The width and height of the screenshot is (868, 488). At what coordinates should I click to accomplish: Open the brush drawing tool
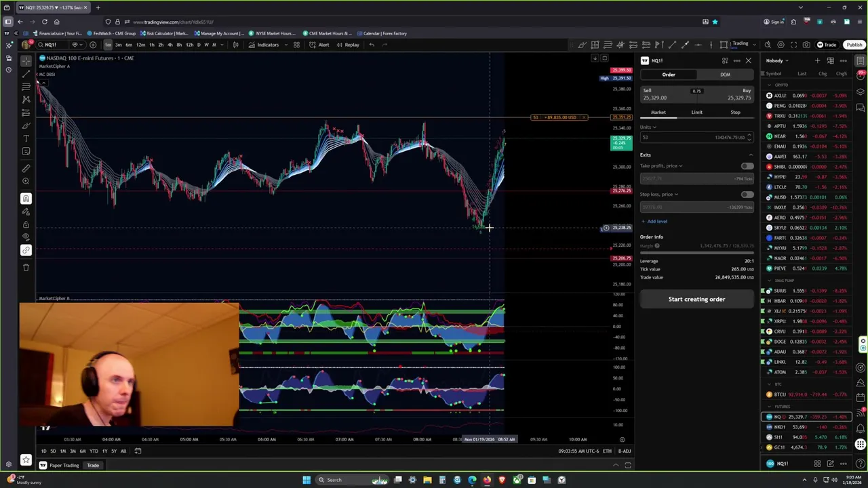click(x=26, y=125)
